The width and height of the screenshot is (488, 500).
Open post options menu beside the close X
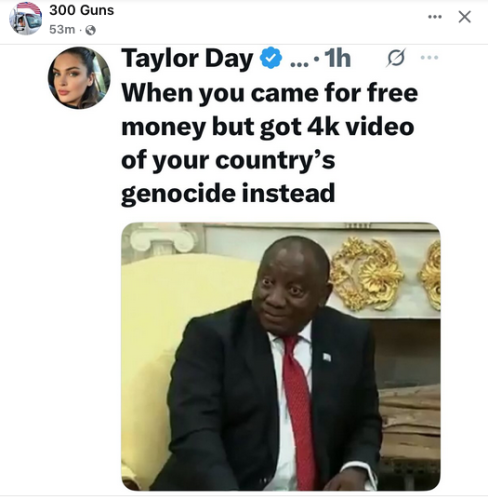[x=435, y=17]
